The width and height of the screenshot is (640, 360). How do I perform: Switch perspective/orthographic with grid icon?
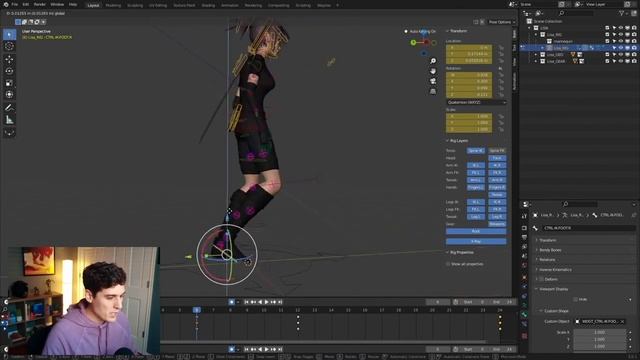point(433,91)
